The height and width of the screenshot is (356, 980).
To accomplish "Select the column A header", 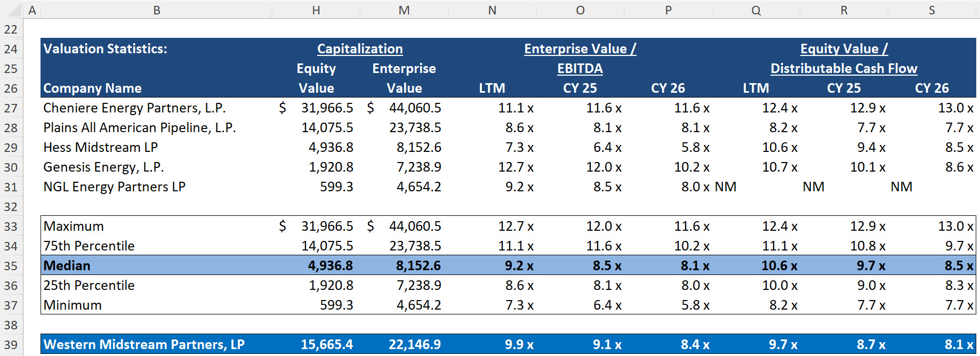I will point(32,10).
